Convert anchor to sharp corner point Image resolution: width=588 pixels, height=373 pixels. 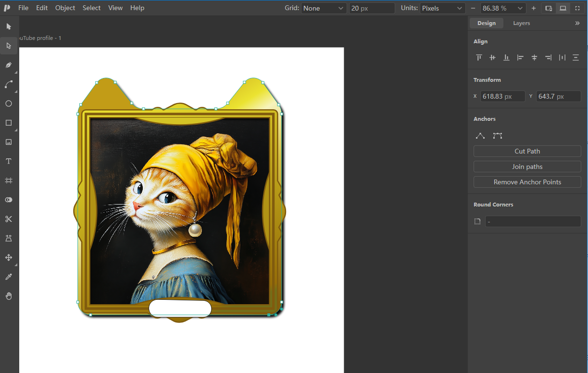480,136
